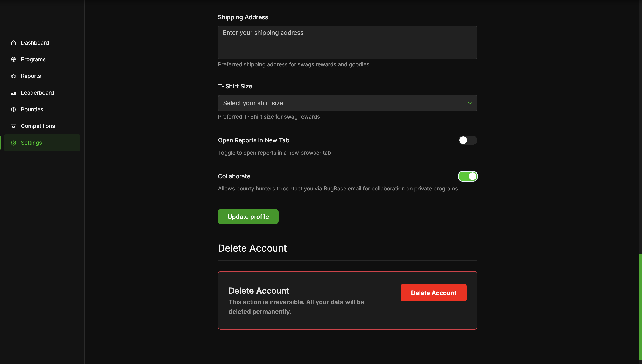Enable Open Reports in New Tab toggle

click(467, 140)
